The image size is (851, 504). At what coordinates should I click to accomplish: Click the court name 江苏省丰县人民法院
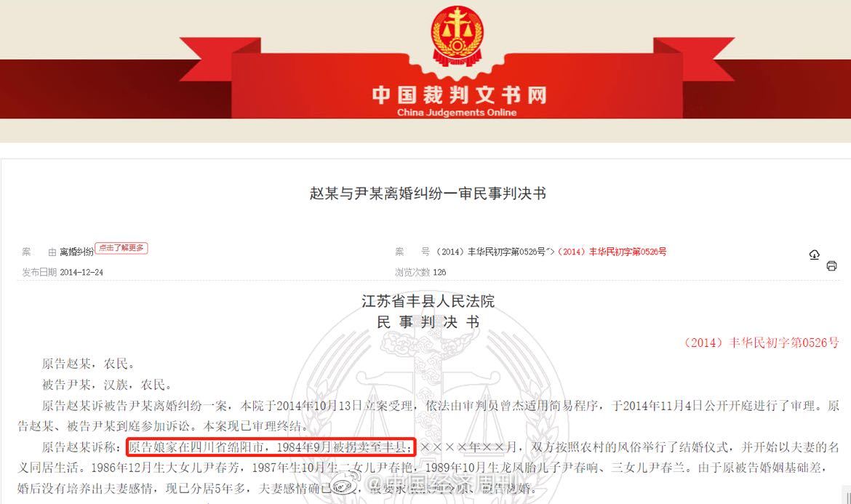tap(428, 301)
